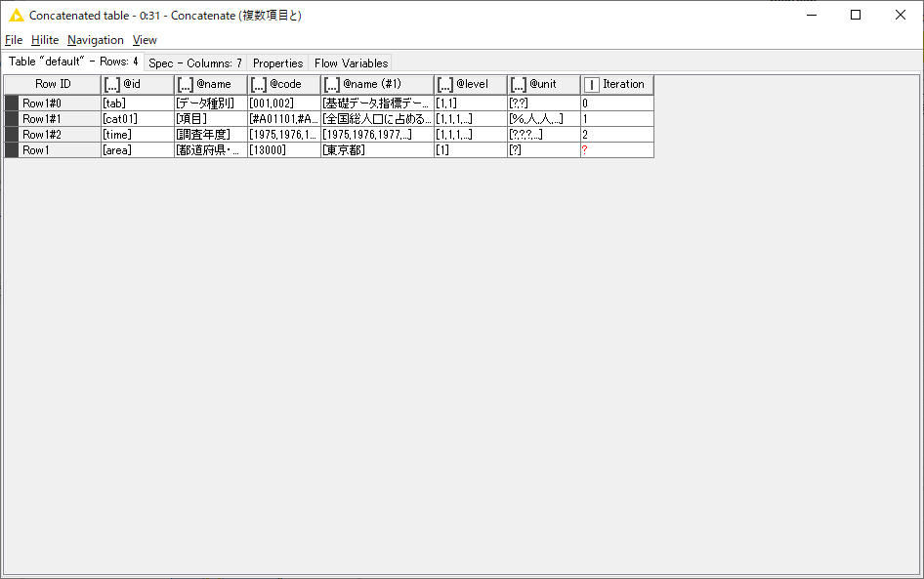This screenshot has height=579, width=924.
Task: Open the Navigation menu
Action: point(96,40)
